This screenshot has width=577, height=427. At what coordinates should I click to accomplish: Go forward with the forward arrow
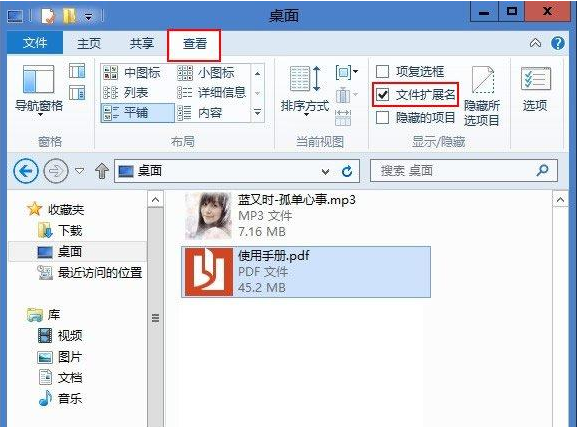56,171
